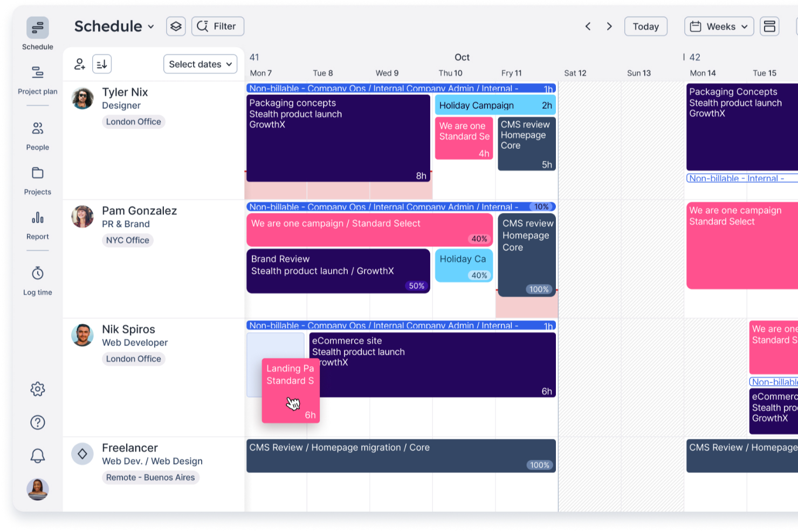
Task: Click the add person icon
Action: (80, 64)
